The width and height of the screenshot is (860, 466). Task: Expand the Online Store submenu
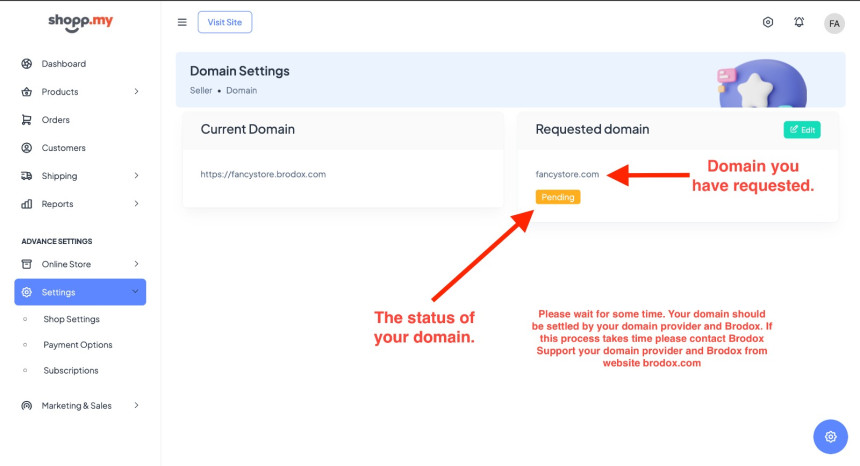click(136, 264)
